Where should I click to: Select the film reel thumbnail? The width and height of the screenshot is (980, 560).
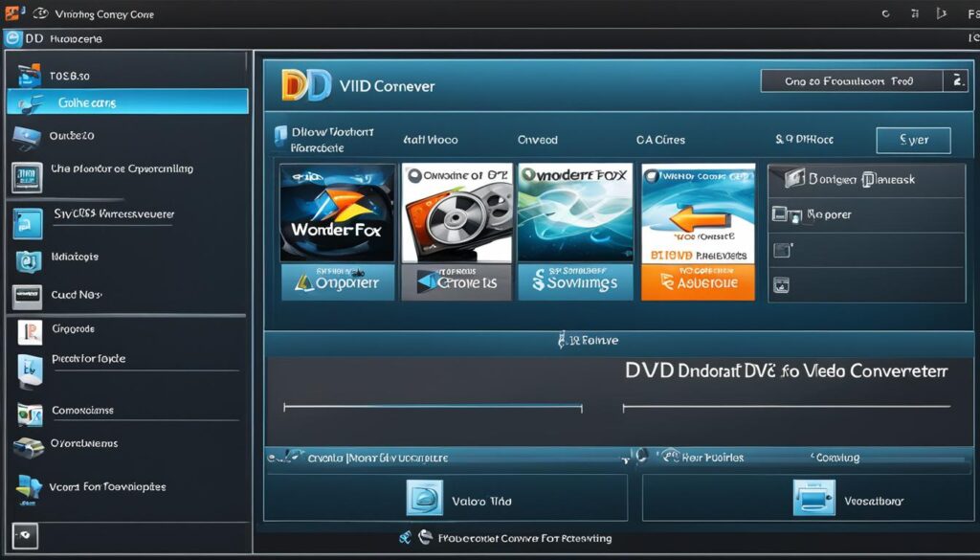tap(457, 213)
